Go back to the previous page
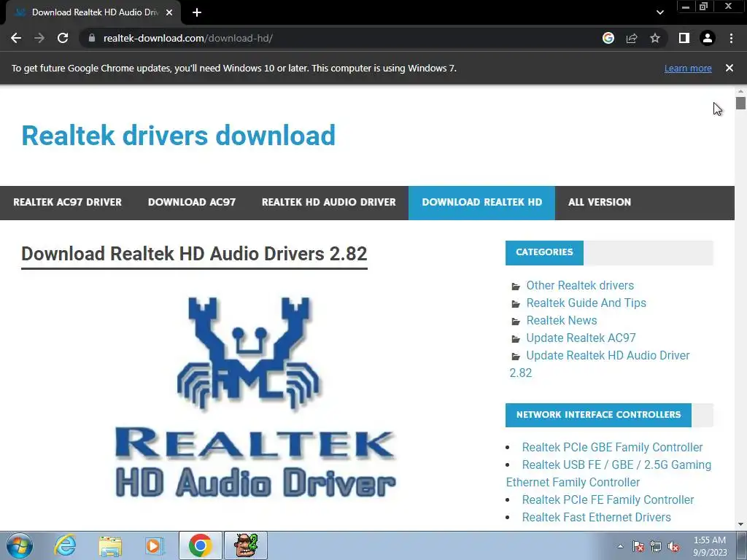 [16, 38]
